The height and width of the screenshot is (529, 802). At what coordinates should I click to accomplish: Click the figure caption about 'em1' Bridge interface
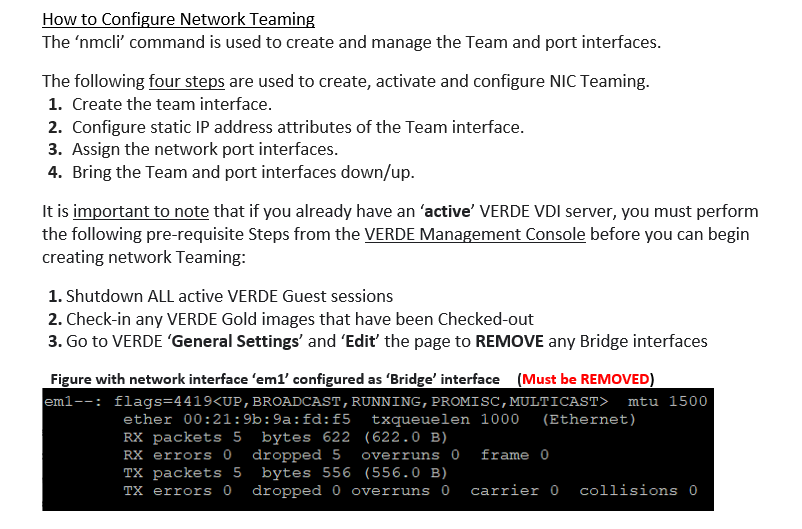[275, 379]
